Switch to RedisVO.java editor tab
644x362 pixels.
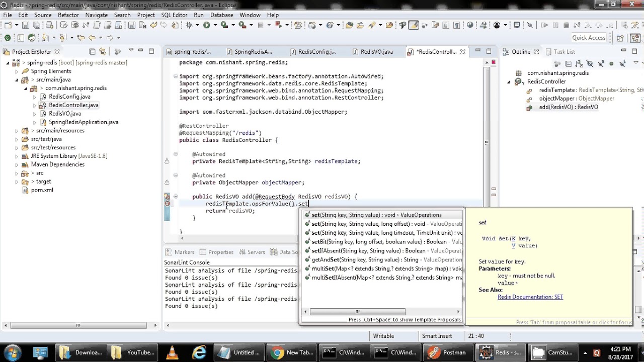(x=377, y=52)
